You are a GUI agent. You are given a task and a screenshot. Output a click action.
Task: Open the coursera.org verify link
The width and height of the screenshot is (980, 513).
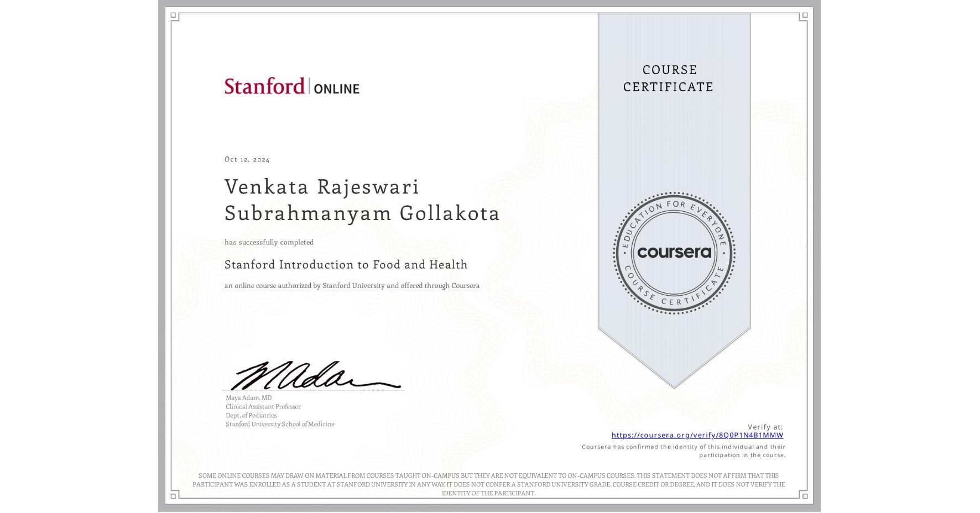[697, 435]
